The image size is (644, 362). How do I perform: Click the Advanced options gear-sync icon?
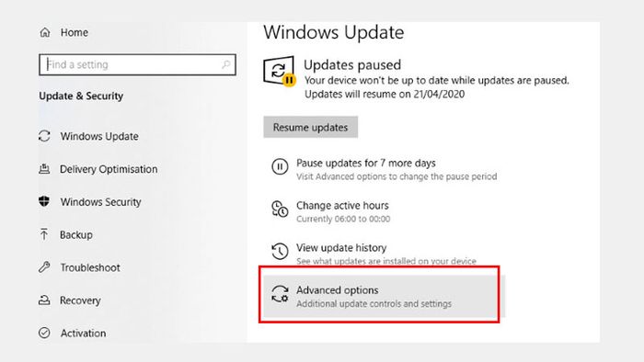click(x=280, y=294)
